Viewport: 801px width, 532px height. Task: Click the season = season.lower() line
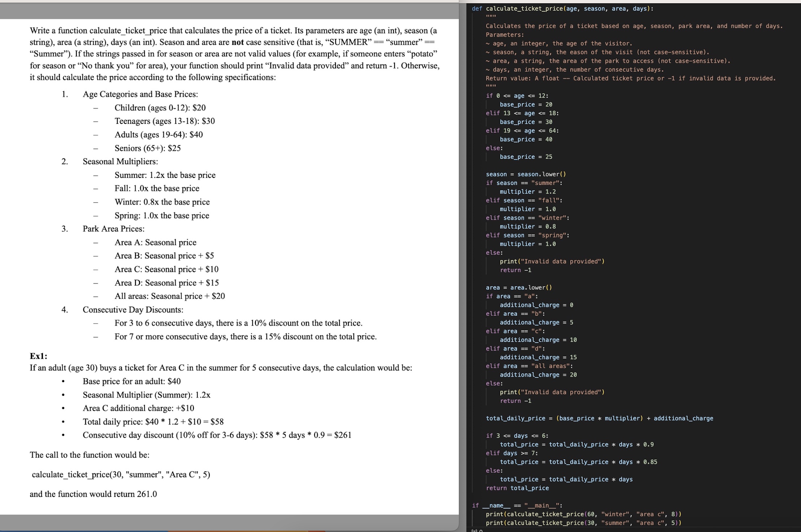[x=526, y=174]
